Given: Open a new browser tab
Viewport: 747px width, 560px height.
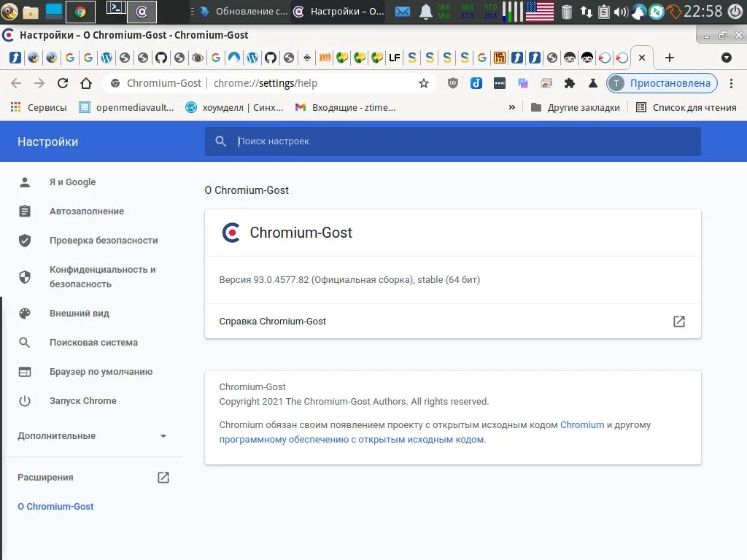Looking at the screenshot, I should coord(670,58).
